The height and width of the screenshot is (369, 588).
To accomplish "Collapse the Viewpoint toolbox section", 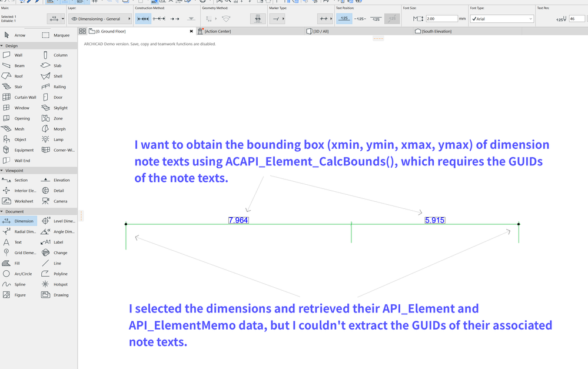I will 2,171.
